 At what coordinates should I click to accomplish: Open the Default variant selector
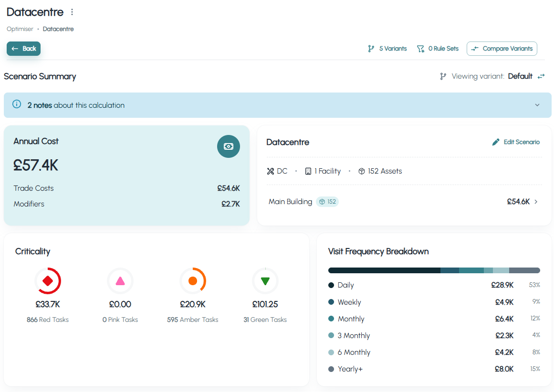[520, 76]
